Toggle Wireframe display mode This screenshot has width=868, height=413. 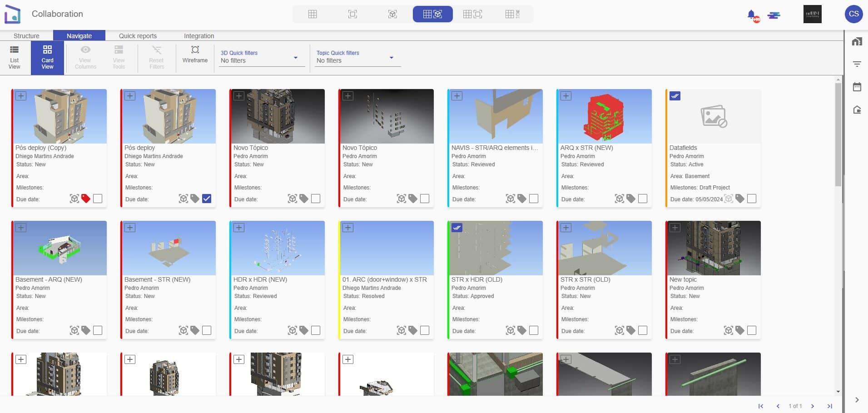pyautogui.click(x=195, y=54)
